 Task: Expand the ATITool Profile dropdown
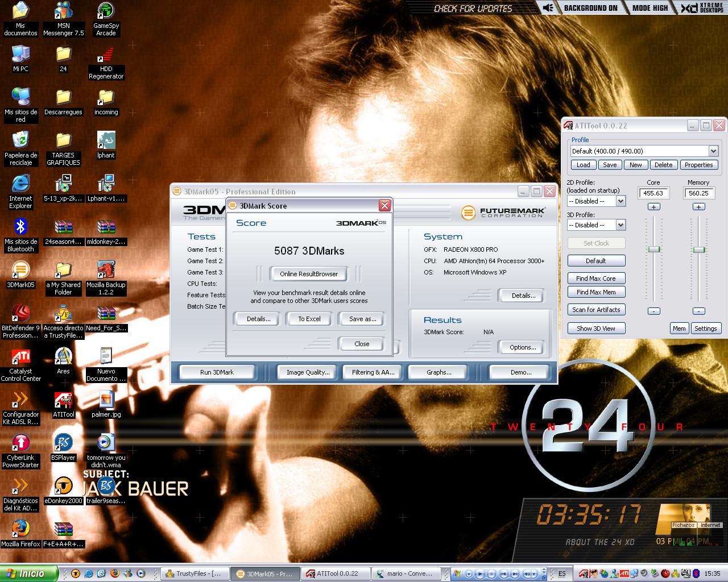[713, 151]
